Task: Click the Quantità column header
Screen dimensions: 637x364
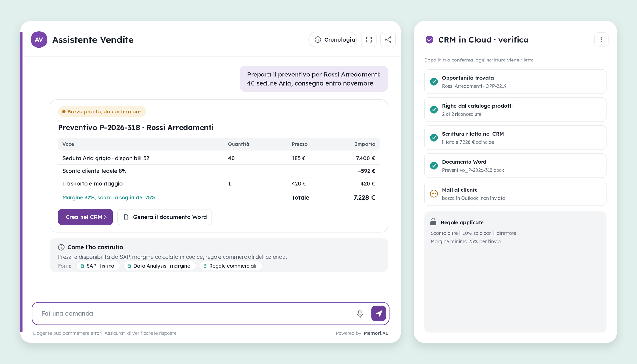Action: click(239, 144)
